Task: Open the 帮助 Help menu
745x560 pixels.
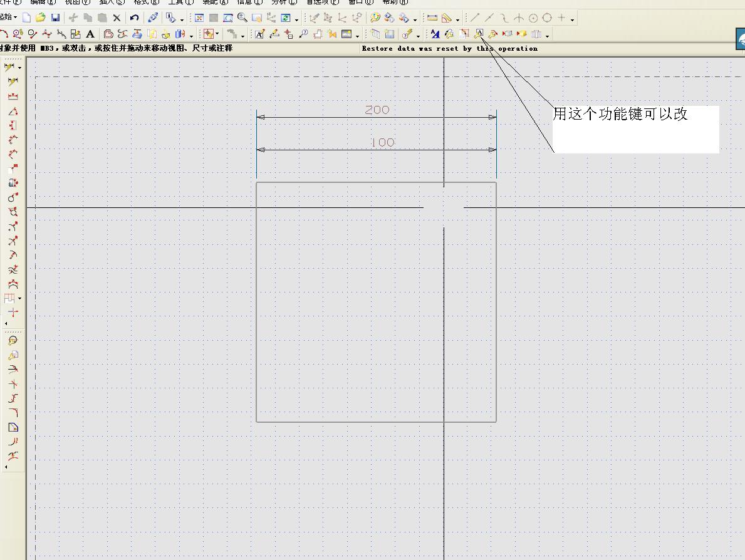Action: pyautogui.click(x=395, y=3)
